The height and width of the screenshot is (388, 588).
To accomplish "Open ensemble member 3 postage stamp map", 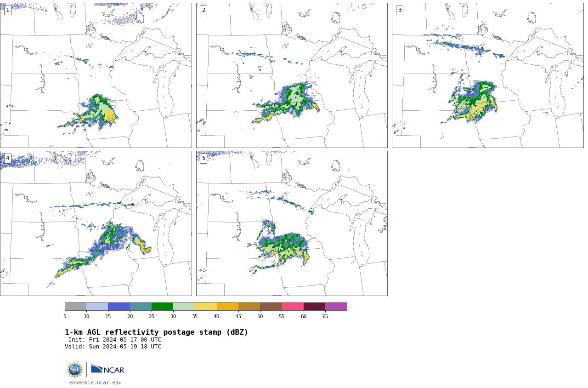I will click(487, 75).
